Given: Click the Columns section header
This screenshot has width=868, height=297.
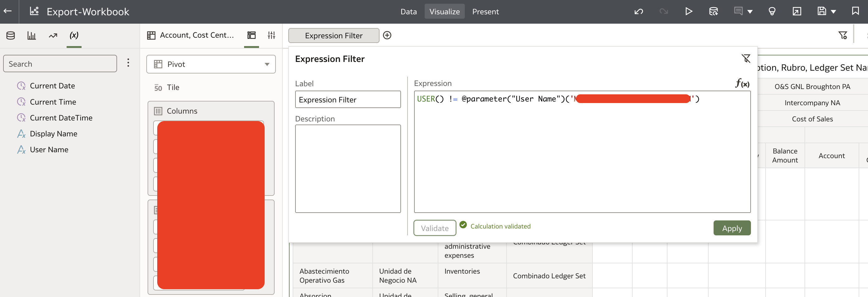Looking at the screenshot, I should pos(182,111).
